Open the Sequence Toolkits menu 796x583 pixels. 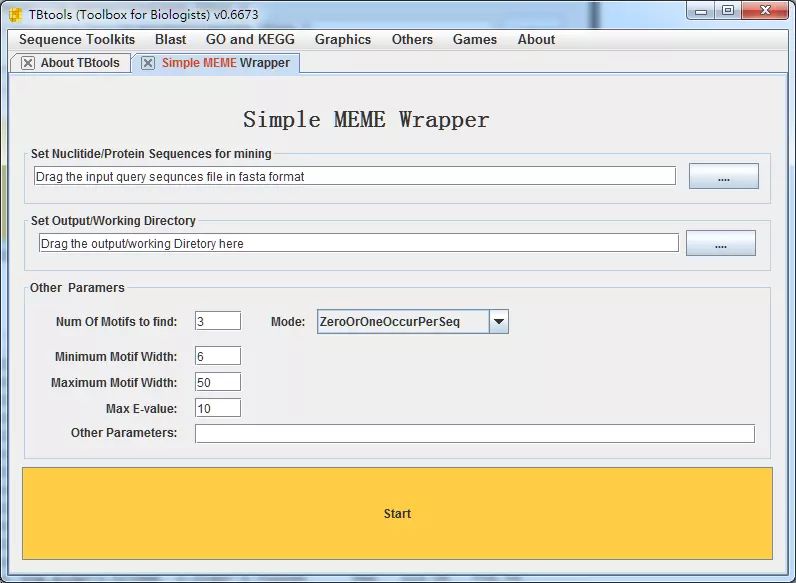coord(77,40)
